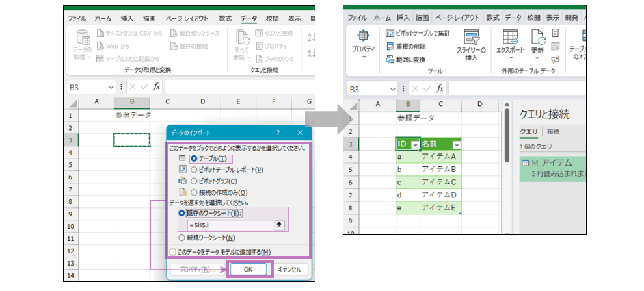Open ファイル menu in right window
Image resolution: width=644 pixels, height=291 pixels.
coord(357,18)
